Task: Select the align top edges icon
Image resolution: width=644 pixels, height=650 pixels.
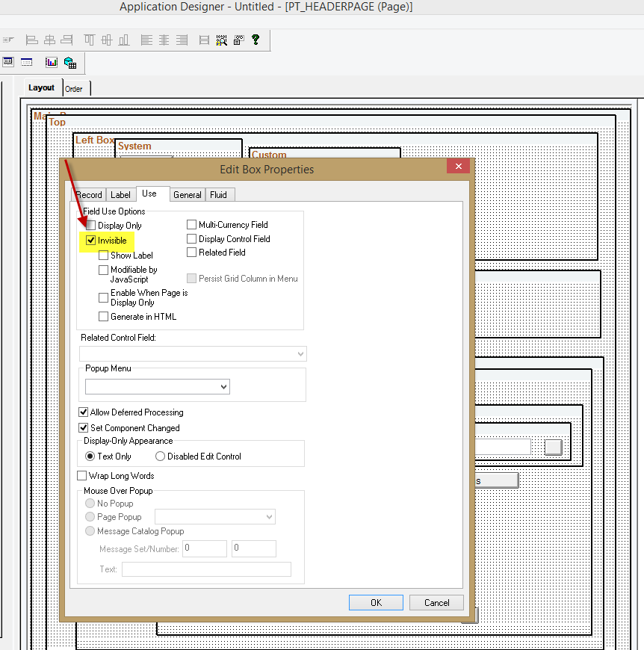Action: point(88,40)
